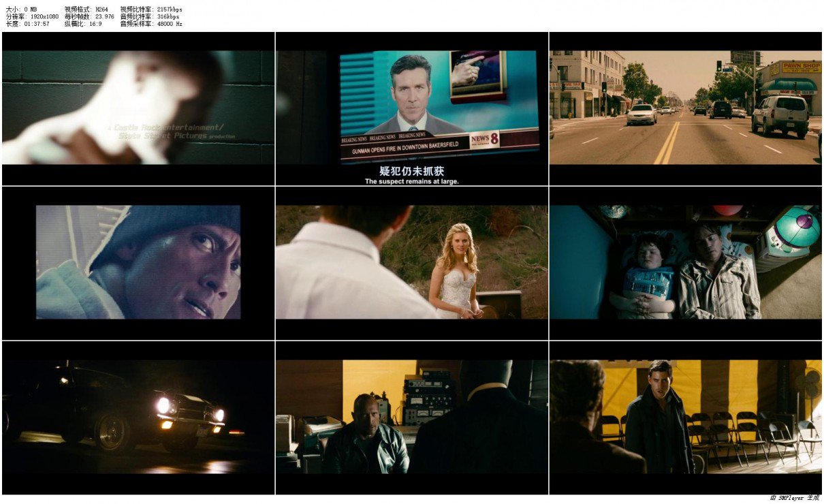Click the 'GUNMAN OPENS FIRE IN DOWNTOWN BAKERSFIELD' headline
Screen dimensions: 824x504
click(x=405, y=147)
